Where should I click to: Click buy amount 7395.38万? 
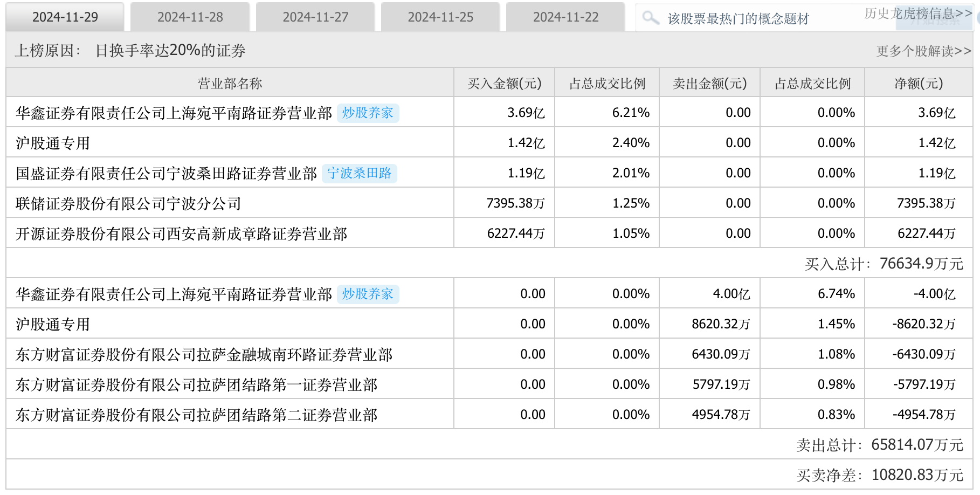tap(516, 203)
